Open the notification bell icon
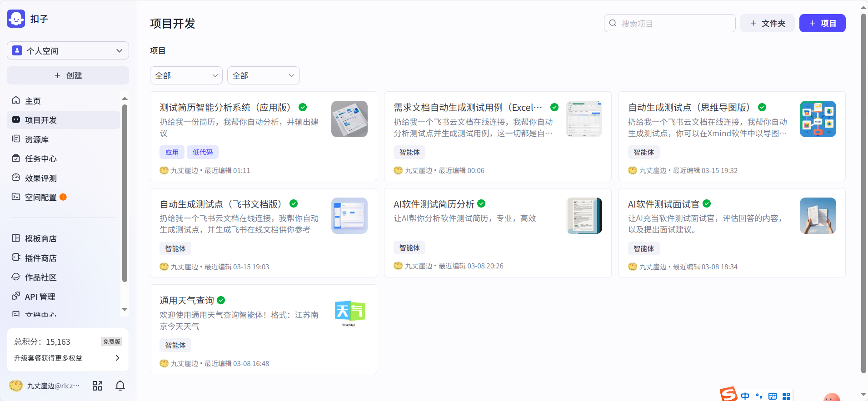868x401 pixels. pyautogui.click(x=120, y=386)
